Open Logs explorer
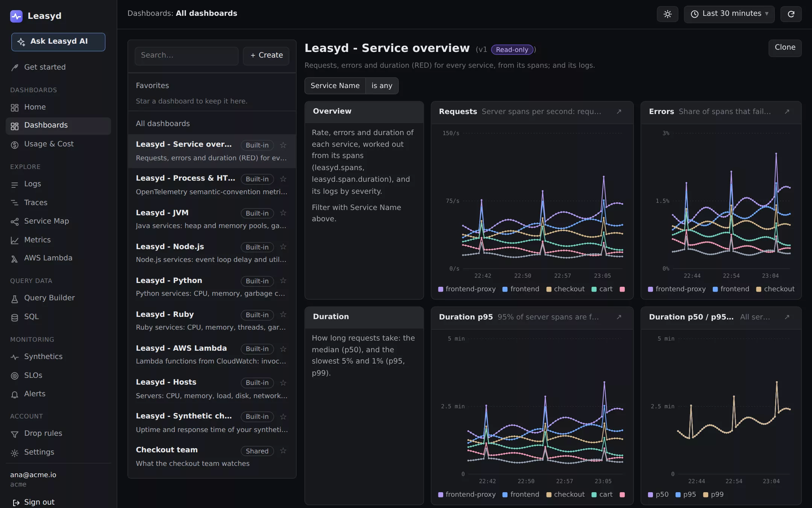 [x=58, y=184]
